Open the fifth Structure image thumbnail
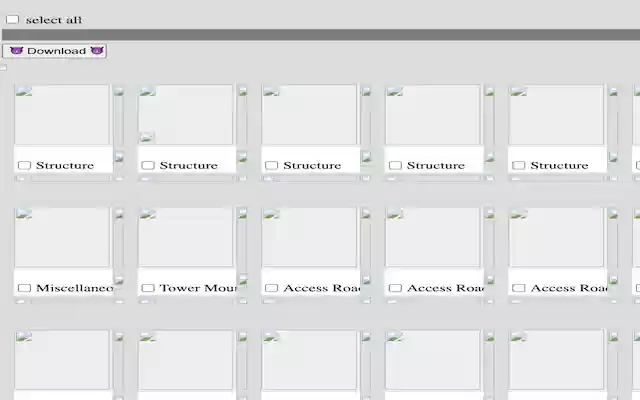Viewport: 640px width, 400px height. pos(556,115)
